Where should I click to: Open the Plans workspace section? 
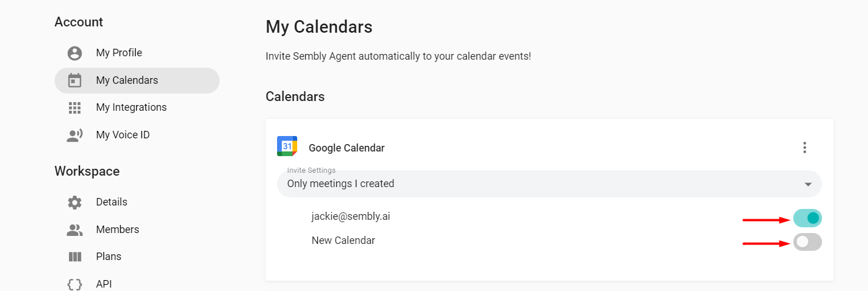click(109, 257)
